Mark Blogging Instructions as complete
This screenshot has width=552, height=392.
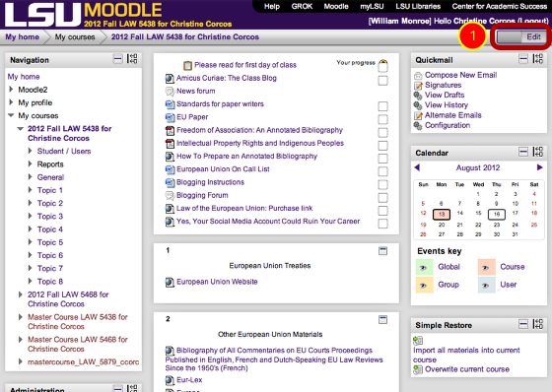click(x=382, y=184)
